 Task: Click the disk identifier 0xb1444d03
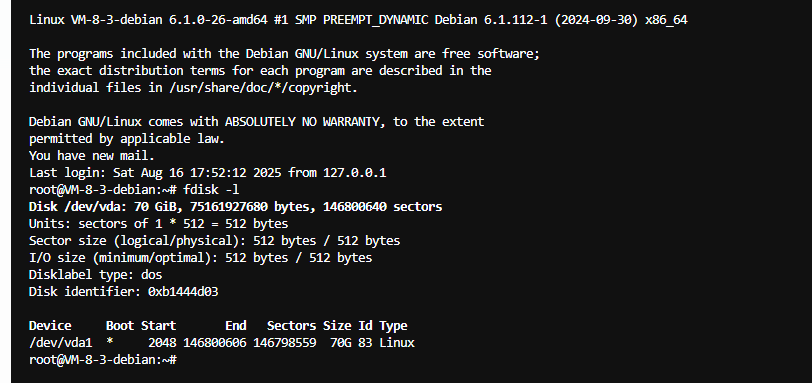point(183,292)
